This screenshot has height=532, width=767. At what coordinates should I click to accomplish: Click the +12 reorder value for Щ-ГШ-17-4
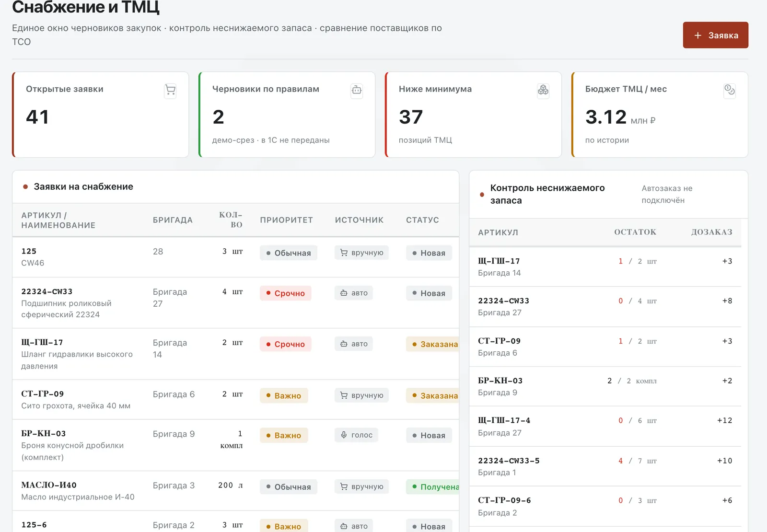coord(724,420)
